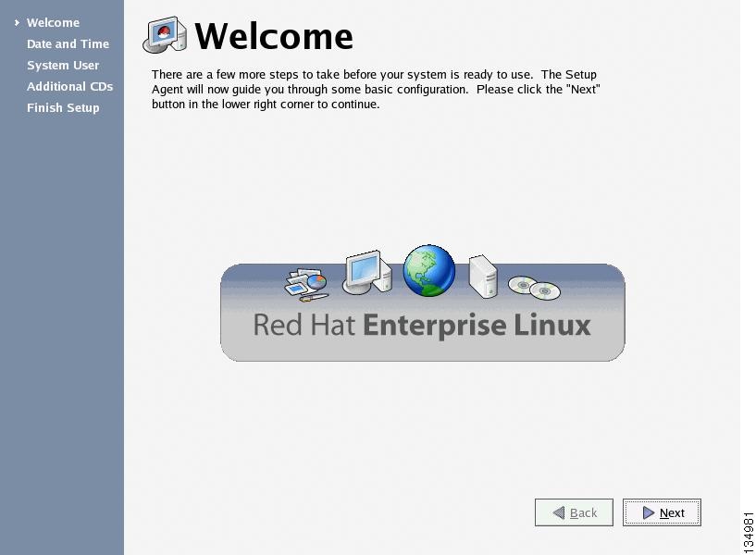Click the Next button to continue
This screenshot has width=756, height=555.
pos(662,512)
